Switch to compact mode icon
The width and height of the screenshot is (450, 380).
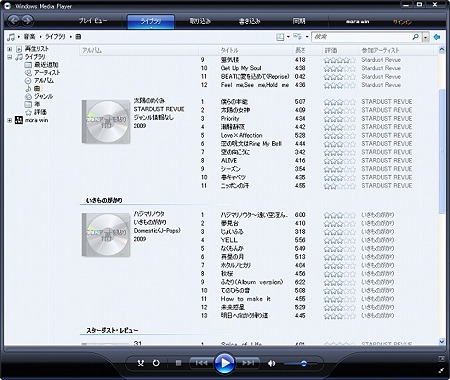[x=441, y=370]
